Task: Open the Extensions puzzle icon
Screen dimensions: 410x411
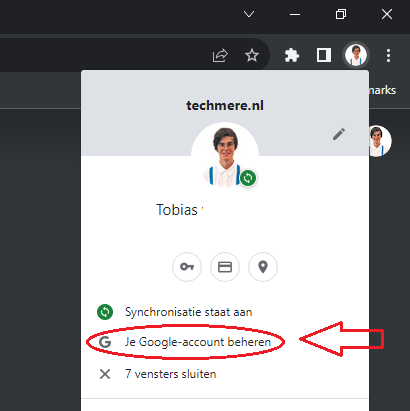Action: [x=292, y=55]
